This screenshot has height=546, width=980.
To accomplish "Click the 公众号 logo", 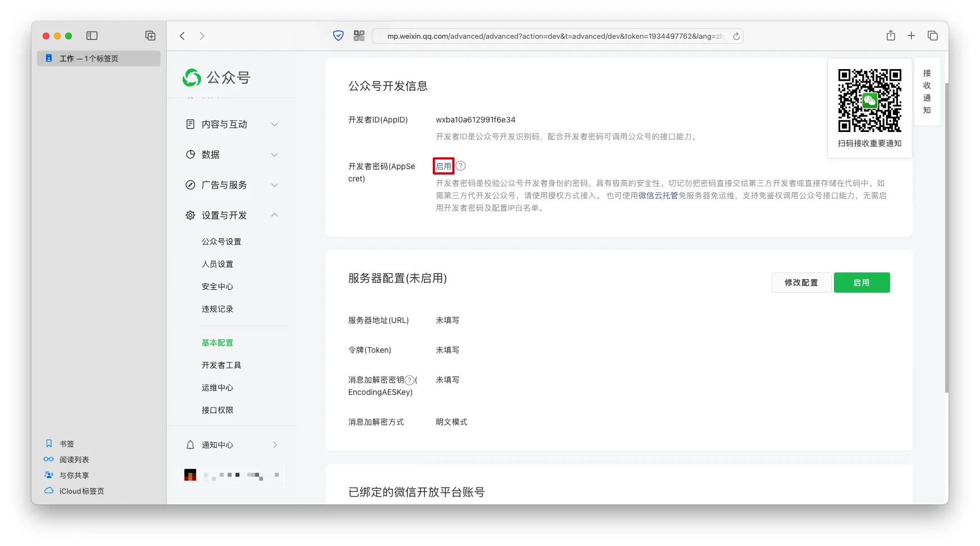I will point(216,78).
